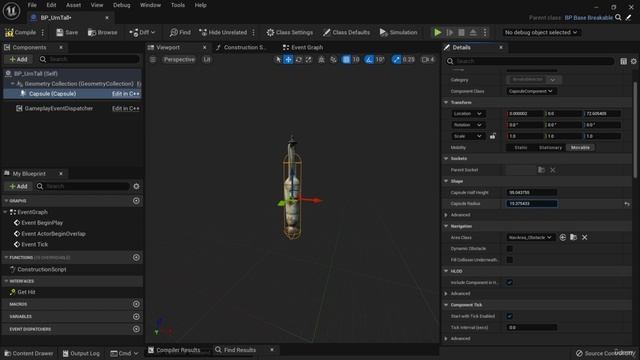Open the Tools menu
This screenshot has height=360, width=640.
[178, 5]
